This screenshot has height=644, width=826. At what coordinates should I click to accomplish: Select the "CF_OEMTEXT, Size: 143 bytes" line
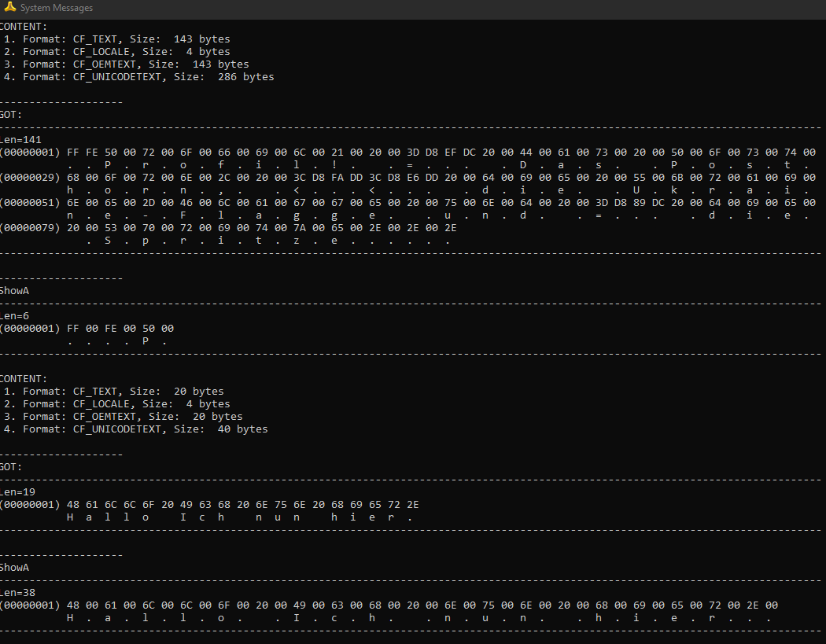click(x=135, y=64)
